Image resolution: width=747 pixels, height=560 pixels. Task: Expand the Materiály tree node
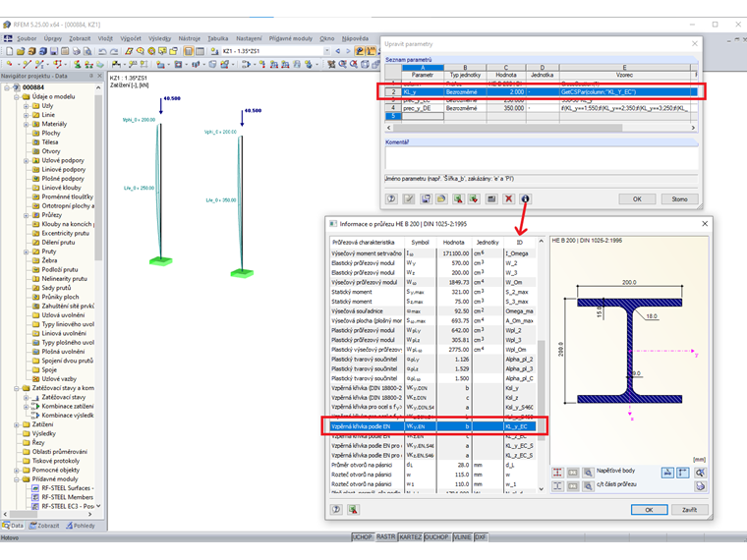[27, 124]
